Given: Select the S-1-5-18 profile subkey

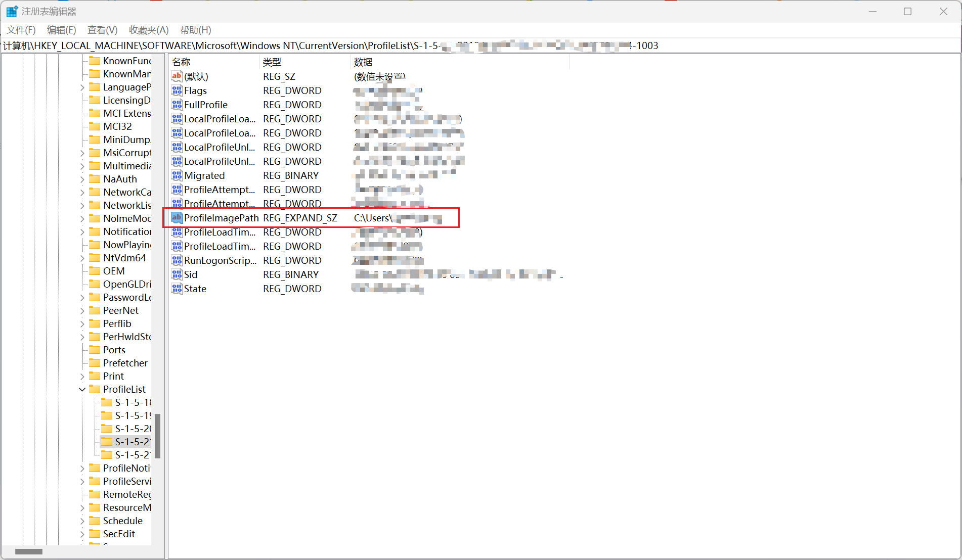Looking at the screenshot, I should coord(133,402).
